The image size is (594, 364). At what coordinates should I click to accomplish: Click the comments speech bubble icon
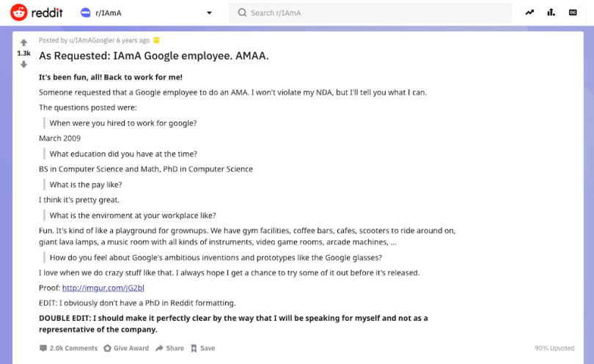43,348
